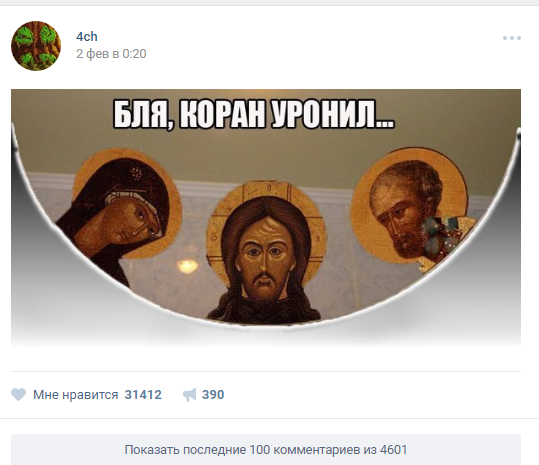Click the meme caption text БЛЯ, КОРАН УРОНИЛ
Image resolution: width=539 pixels, height=465 pixels.
coord(253,115)
